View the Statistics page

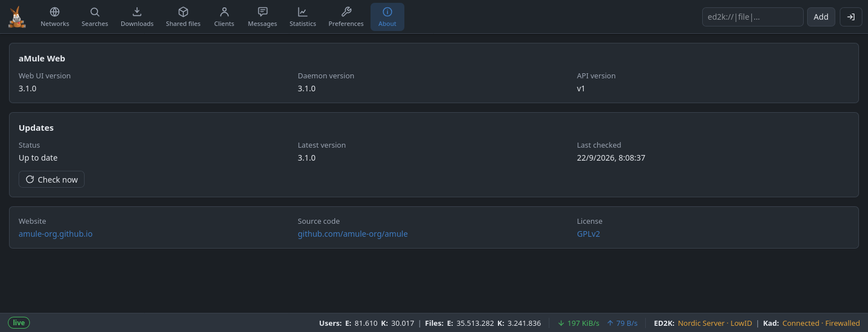coord(303,17)
